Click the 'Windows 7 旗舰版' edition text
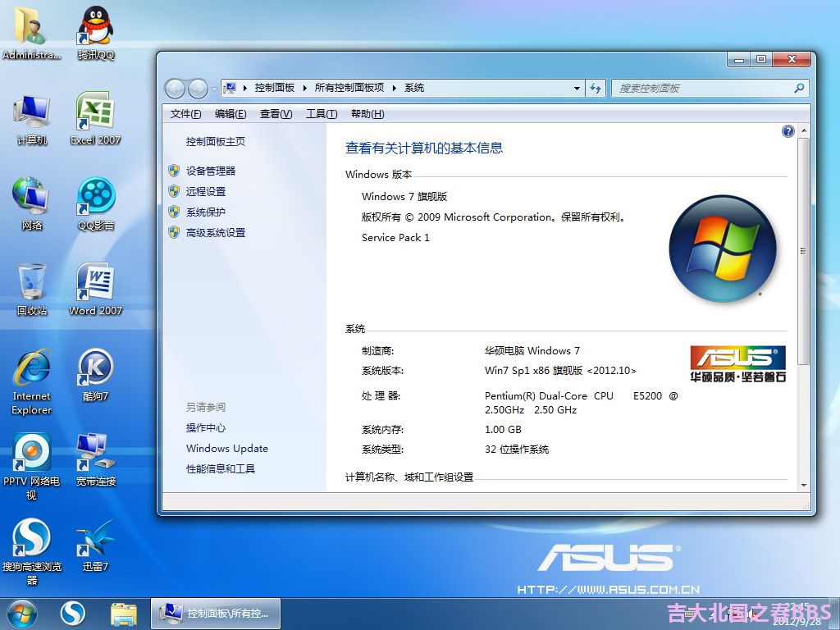840x630 pixels. pos(404,197)
